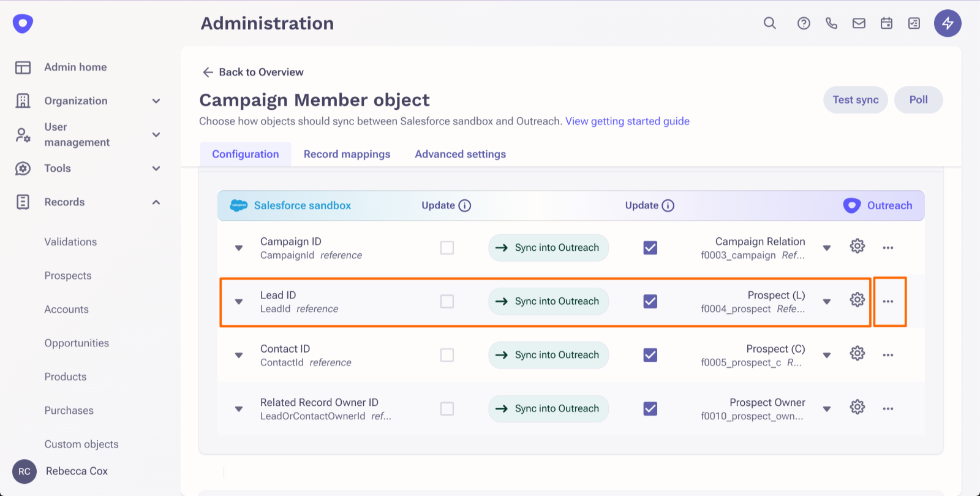This screenshot has height=496, width=980.
Task: Uncheck Outreach update box for Related Record Owner
Action: pos(650,408)
